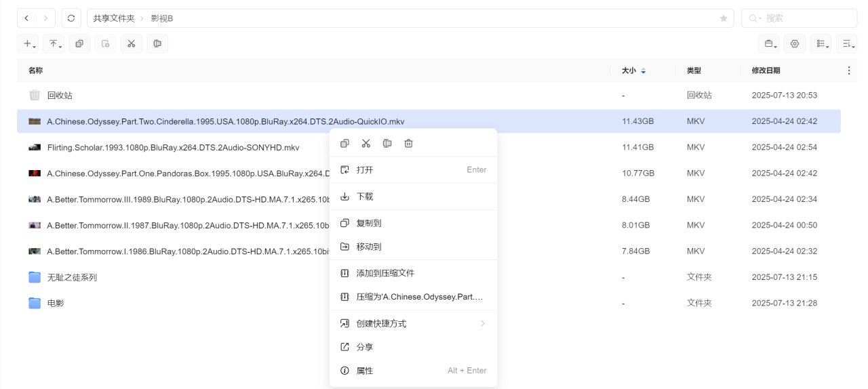Click the 电影 folder icon
The height and width of the screenshot is (389, 868).
(35, 303)
